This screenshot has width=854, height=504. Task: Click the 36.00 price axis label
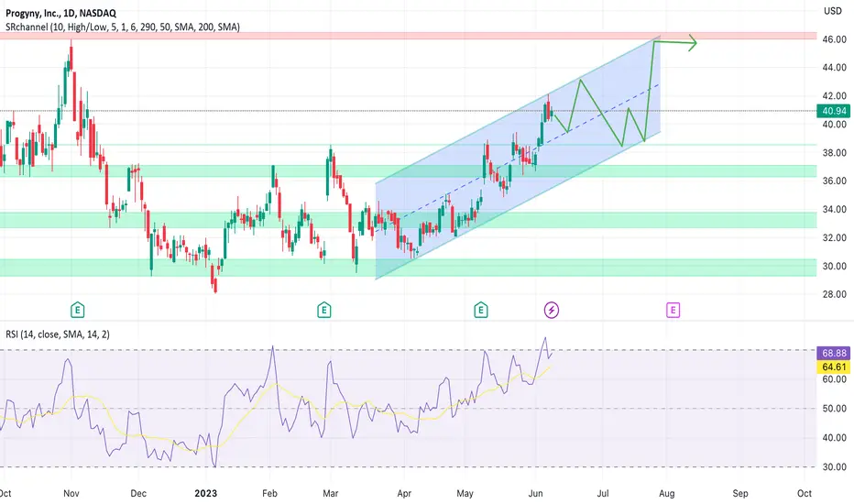(834, 181)
